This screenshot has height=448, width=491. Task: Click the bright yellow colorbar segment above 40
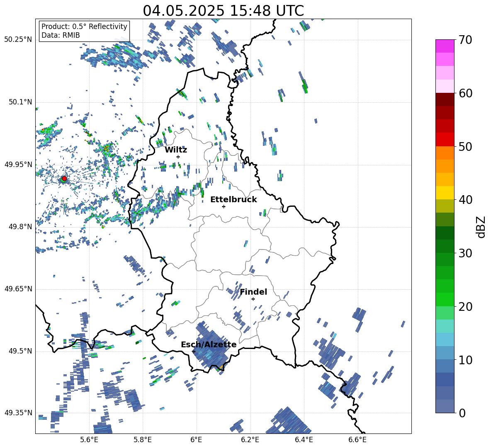coord(445,193)
